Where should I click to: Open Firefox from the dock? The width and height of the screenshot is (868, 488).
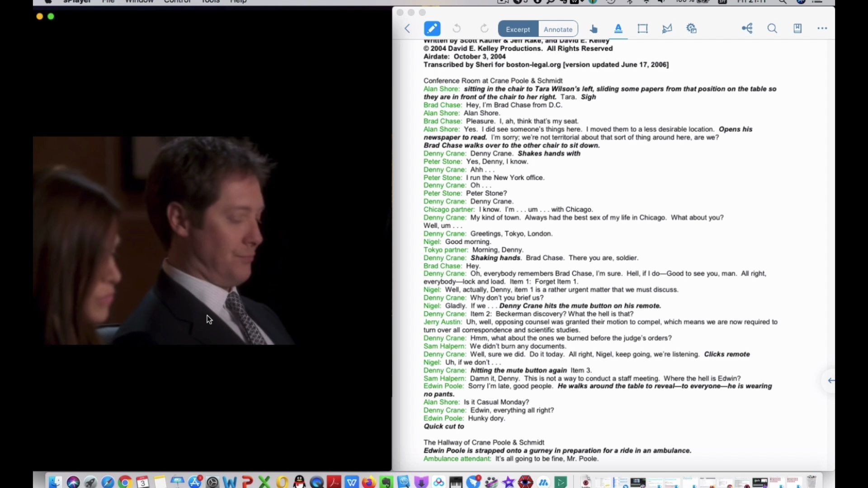tap(369, 482)
